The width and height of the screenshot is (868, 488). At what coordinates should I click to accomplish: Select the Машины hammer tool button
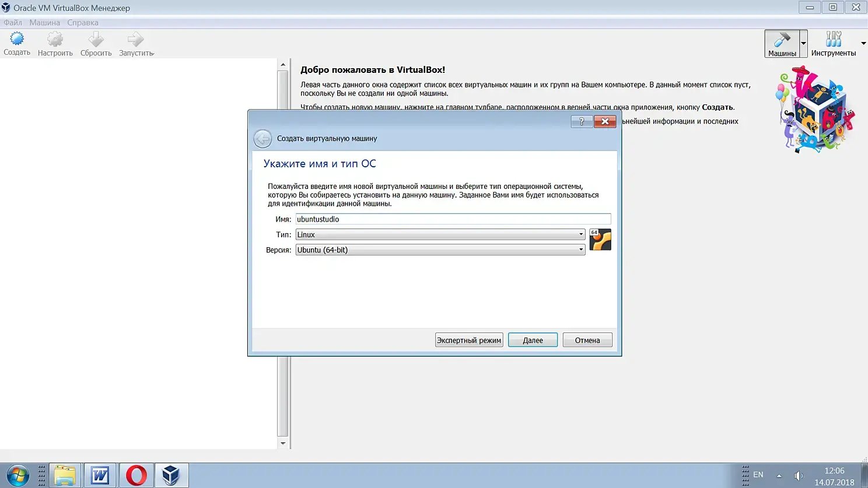tap(782, 44)
